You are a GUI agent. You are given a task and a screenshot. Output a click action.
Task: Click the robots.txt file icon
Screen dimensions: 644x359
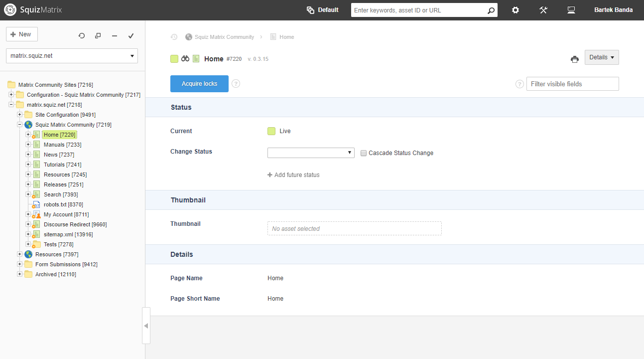click(x=36, y=204)
